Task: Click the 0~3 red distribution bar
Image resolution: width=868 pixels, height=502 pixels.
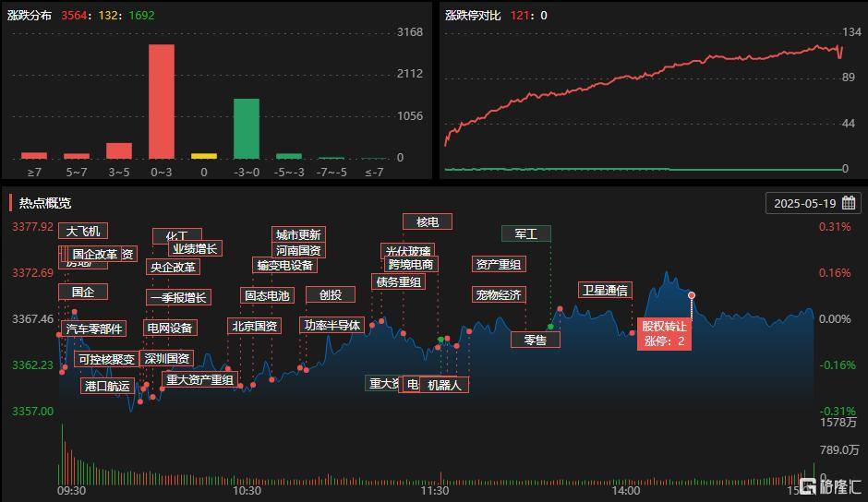Action: point(161,102)
